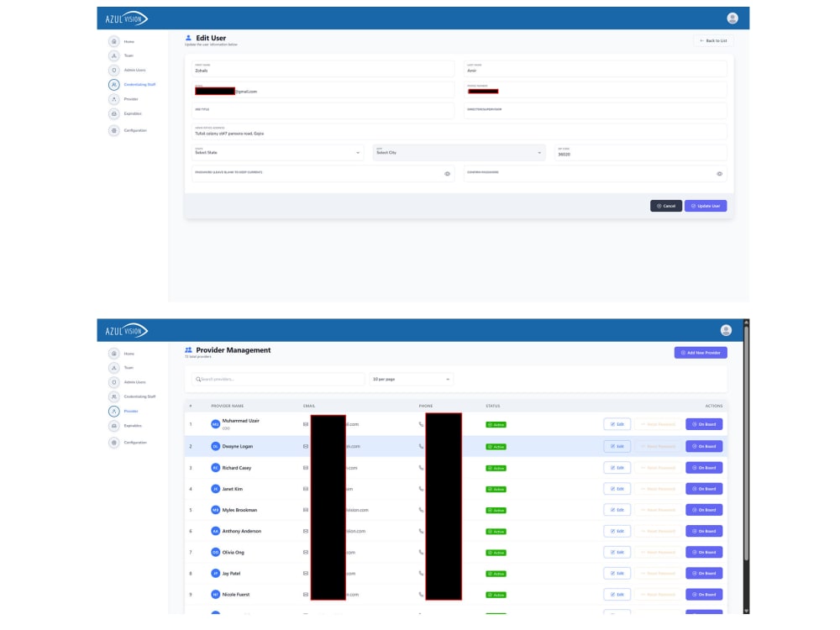This screenshot has width=840, height=630.
Task: Show password using eye icon in Password field
Action: (448, 174)
